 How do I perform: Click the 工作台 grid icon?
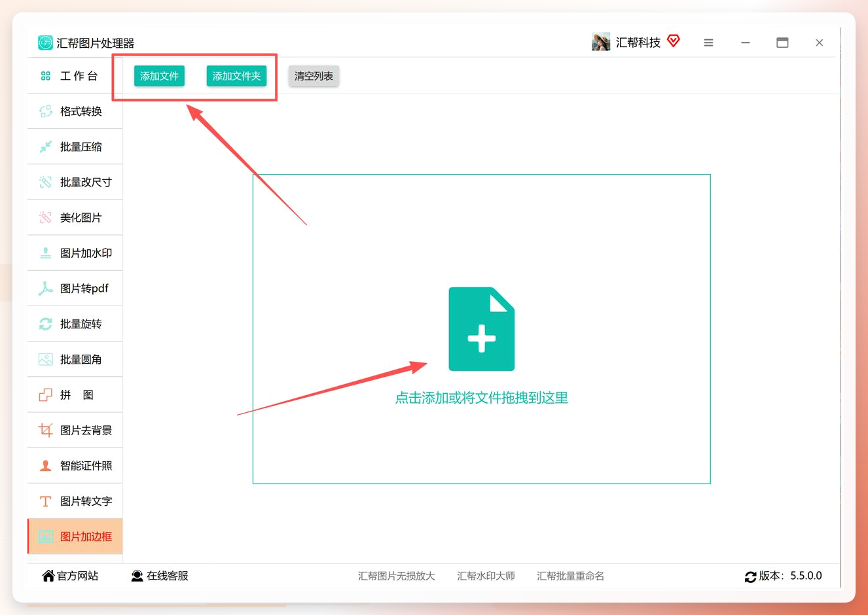click(x=45, y=76)
